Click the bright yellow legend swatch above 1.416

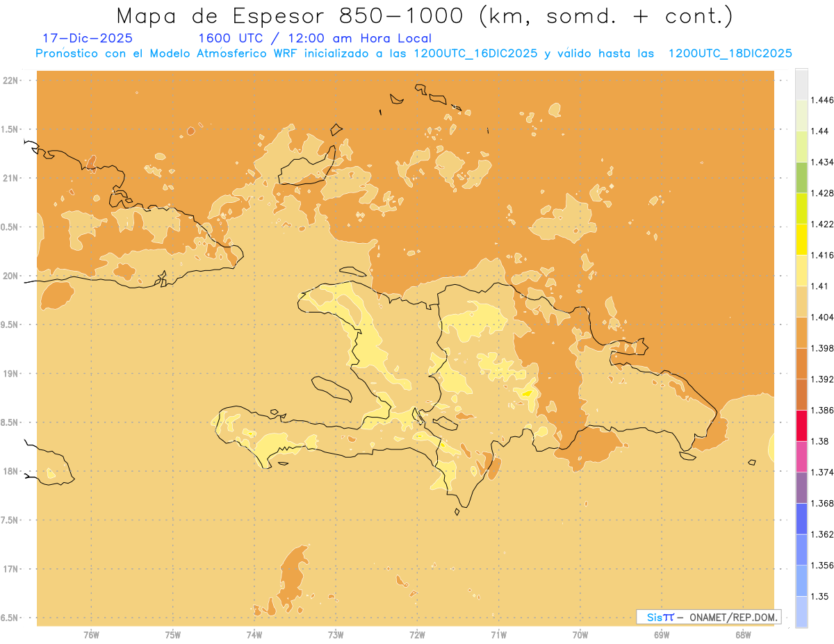[801, 239]
